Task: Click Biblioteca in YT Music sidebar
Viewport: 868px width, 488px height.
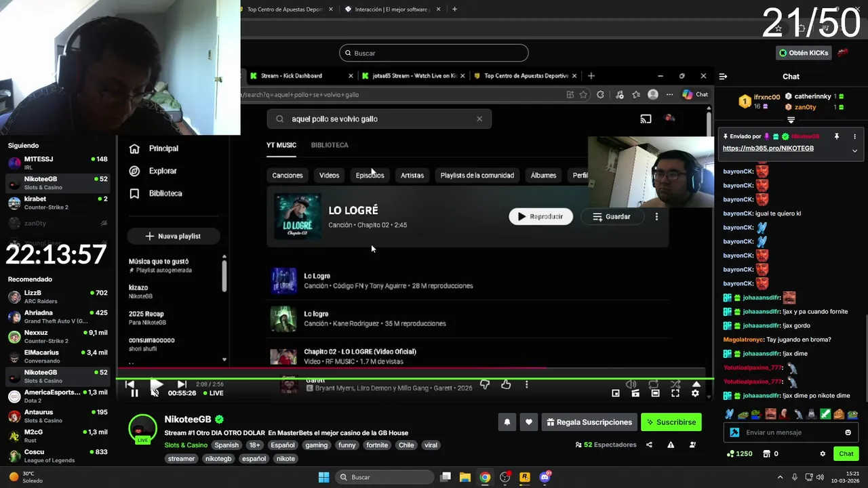Action: 165,193
